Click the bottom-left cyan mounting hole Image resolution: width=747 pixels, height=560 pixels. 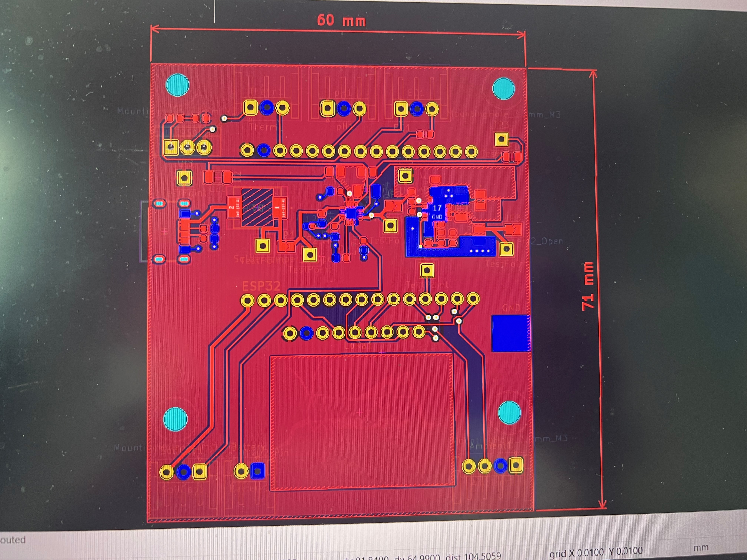pos(175,419)
